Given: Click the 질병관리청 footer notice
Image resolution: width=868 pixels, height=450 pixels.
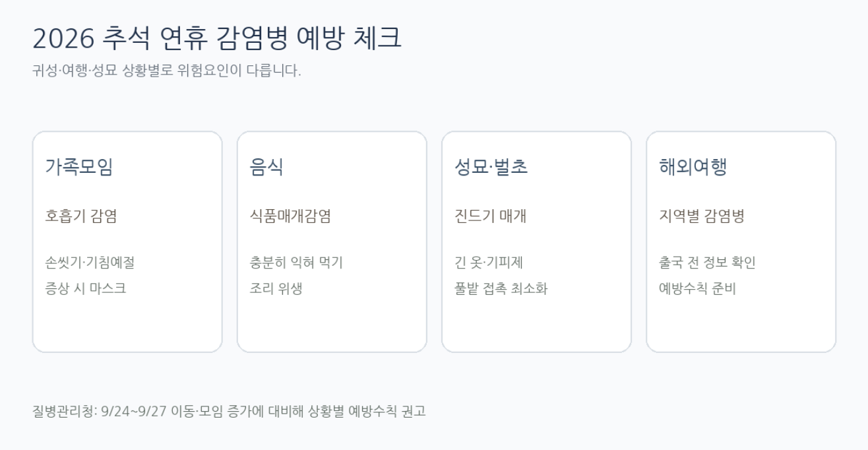Looking at the screenshot, I should [x=229, y=411].
